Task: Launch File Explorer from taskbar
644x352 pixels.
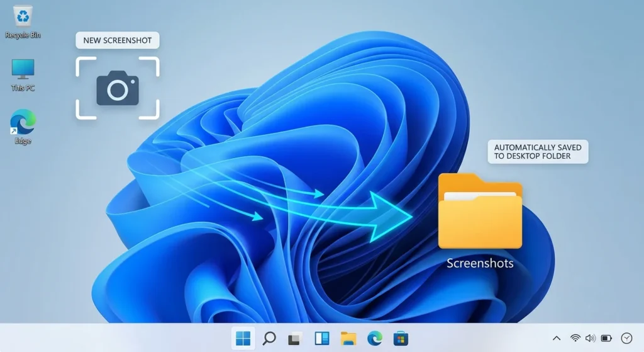Action: [x=348, y=338]
